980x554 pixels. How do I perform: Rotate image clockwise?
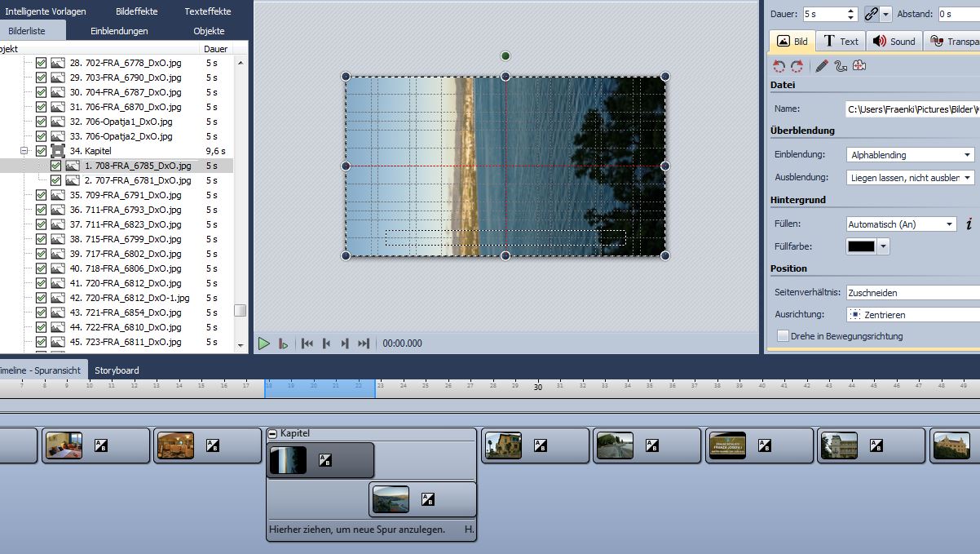(797, 66)
